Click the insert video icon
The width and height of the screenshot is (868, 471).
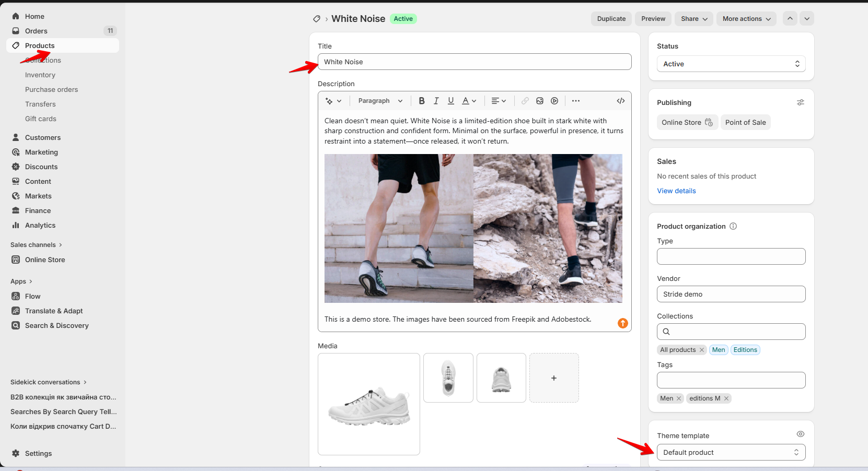(x=554, y=101)
